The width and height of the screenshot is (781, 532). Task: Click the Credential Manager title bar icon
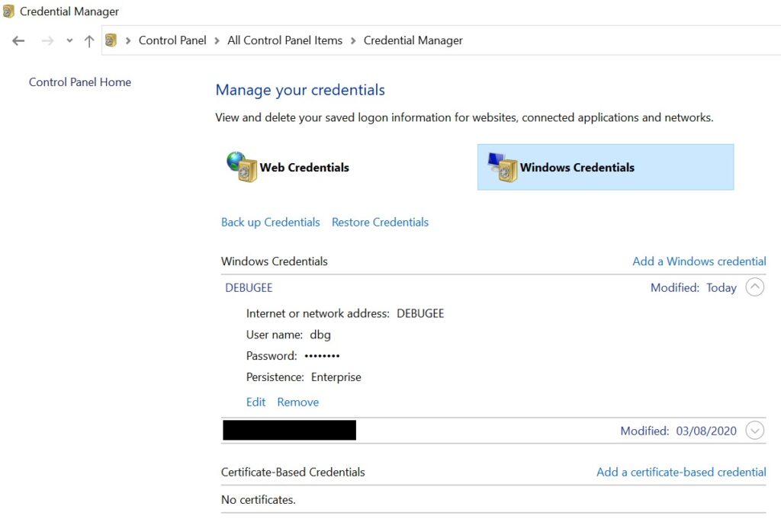[x=9, y=12]
